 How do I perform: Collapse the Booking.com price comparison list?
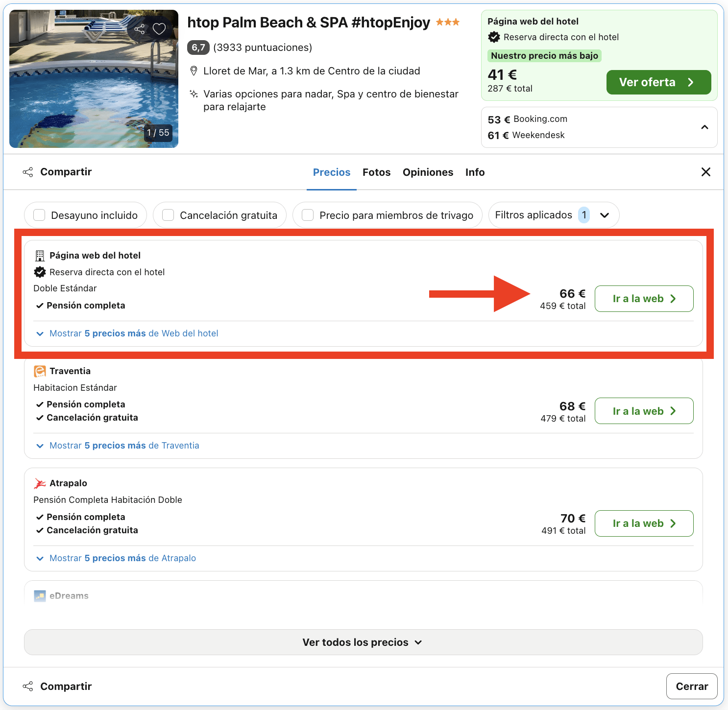pyautogui.click(x=704, y=127)
